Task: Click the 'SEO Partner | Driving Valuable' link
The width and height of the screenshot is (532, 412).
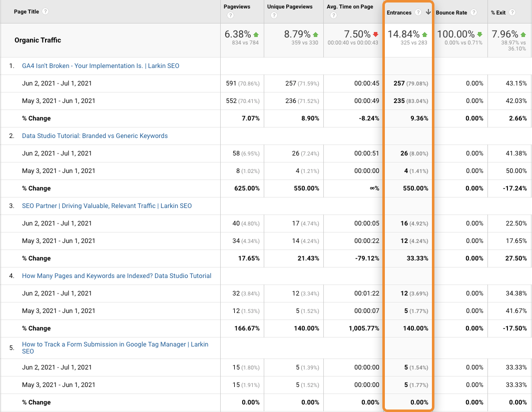Action: tap(107, 206)
